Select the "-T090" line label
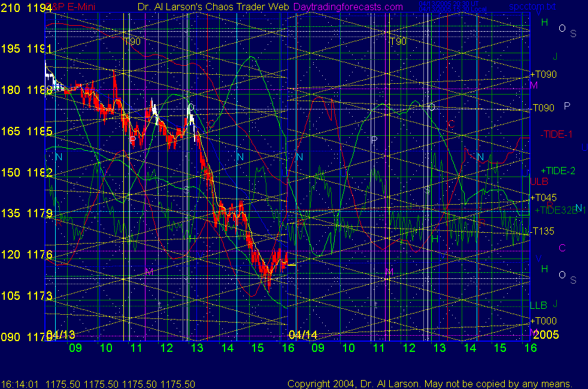 [543, 108]
